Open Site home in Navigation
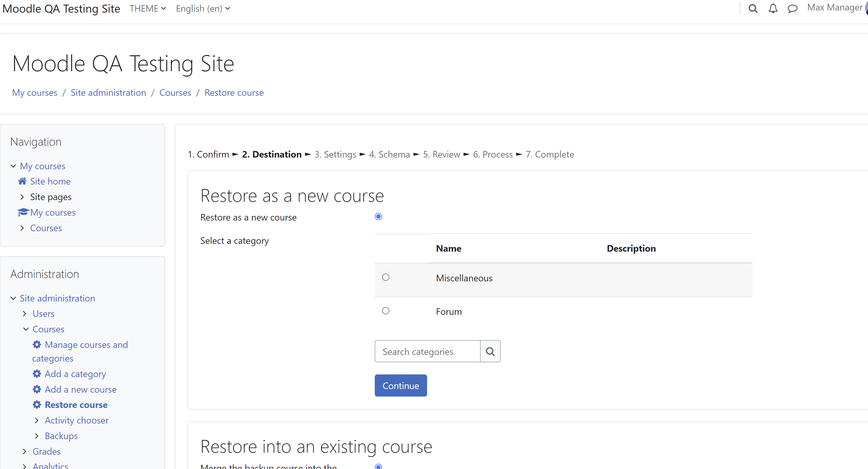The height and width of the screenshot is (469, 868). click(50, 181)
